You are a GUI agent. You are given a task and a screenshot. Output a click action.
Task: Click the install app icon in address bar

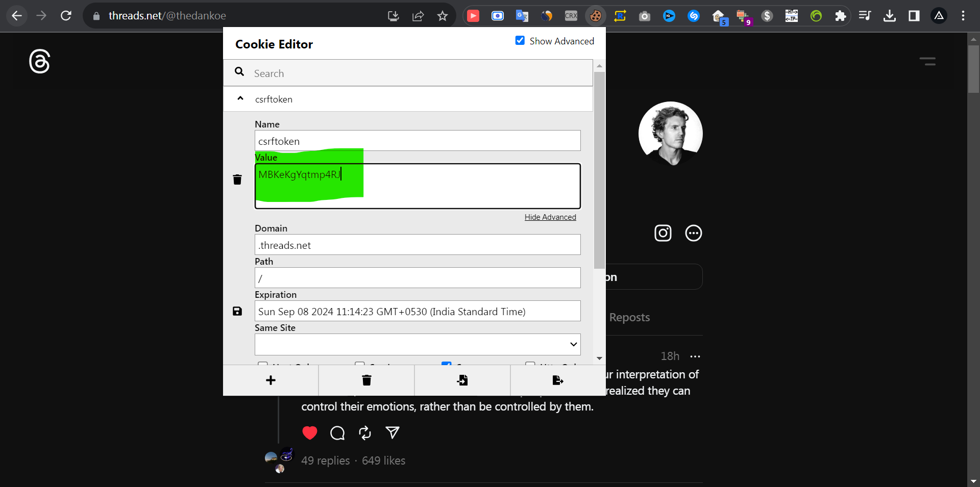(393, 16)
